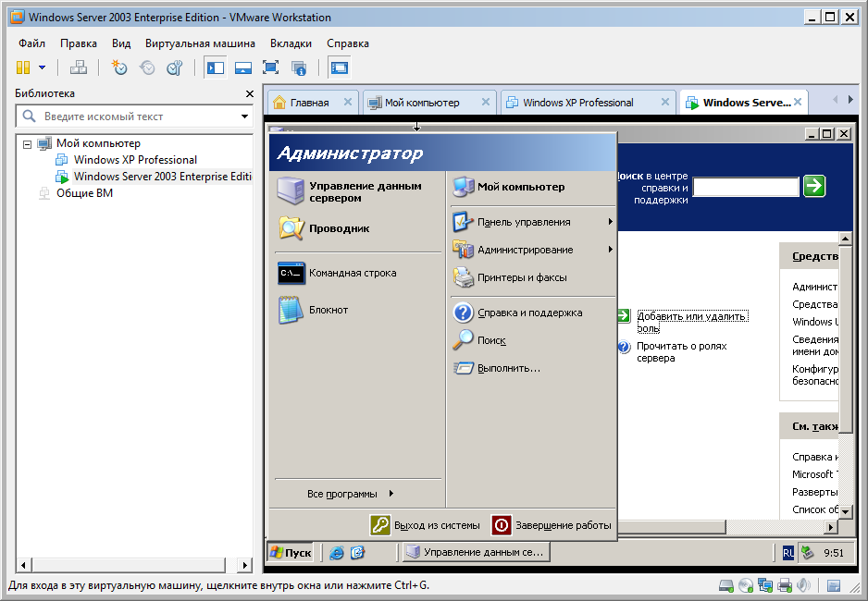Click the RU language indicator
The height and width of the screenshot is (601, 868).
coord(788,553)
